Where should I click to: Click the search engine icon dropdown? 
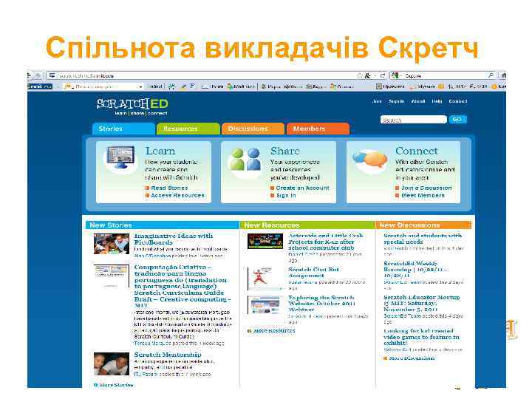[x=395, y=75]
